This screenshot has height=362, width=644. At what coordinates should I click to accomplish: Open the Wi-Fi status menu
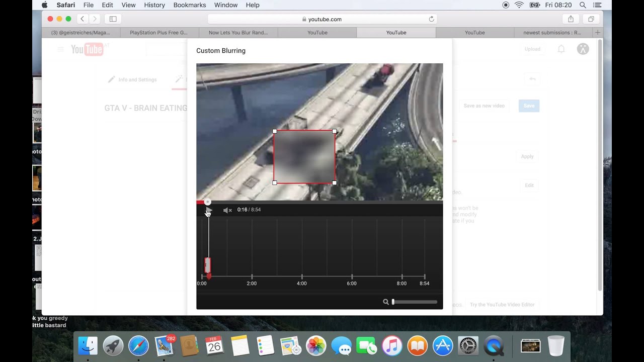[519, 5]
